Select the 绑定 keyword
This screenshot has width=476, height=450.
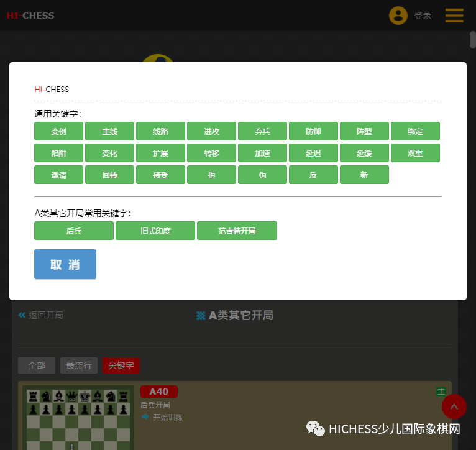click(x=415, y=131)
